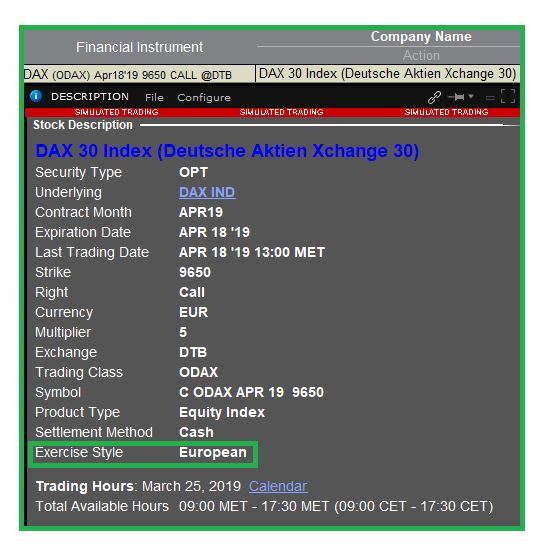This screenshot has height=557, width=542.
Task: Click the expiration date APR 18 '19
Action: [x=214, y=232]
